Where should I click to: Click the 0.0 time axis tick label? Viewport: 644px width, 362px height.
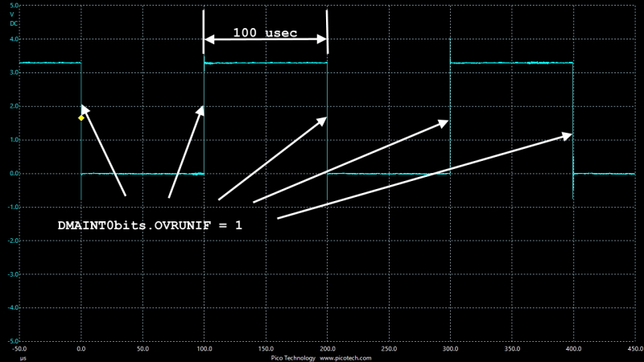81,350
